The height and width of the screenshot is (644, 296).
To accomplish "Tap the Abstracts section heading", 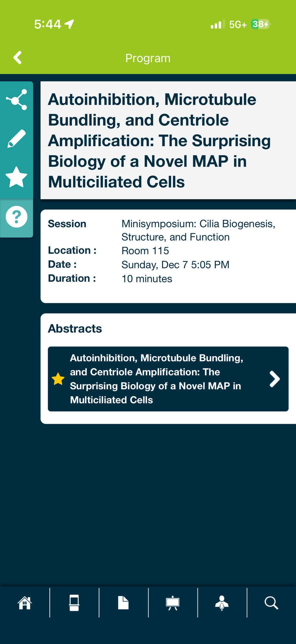I will pyautogui.click(x=75, y=329).
